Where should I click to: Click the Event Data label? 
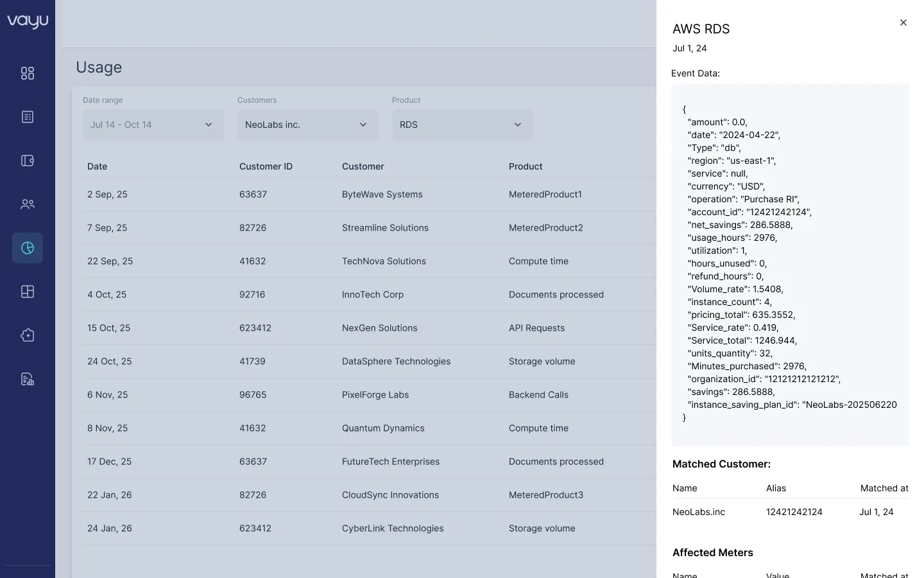point(696,73)
